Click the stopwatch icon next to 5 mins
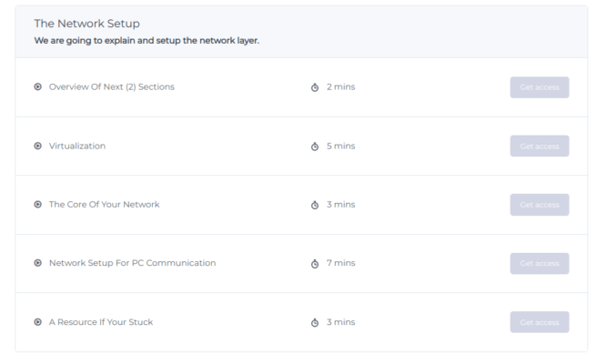The height and width of the screenshot is (364, 607). 315,146
